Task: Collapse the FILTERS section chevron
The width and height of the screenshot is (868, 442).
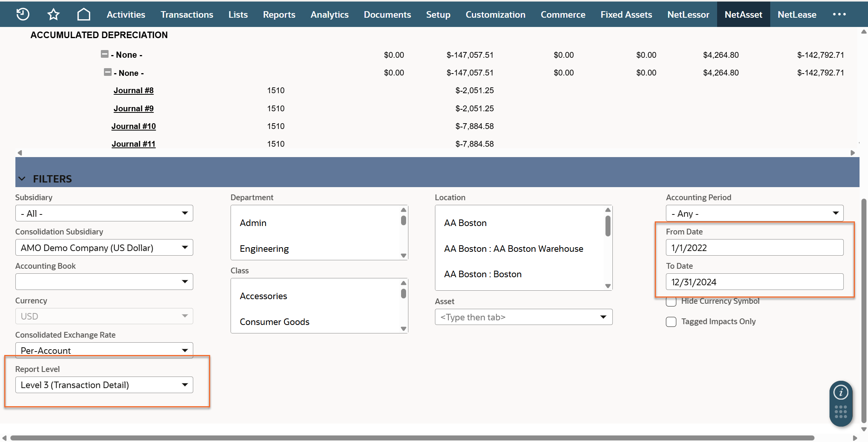Action: pyautogui.click(x=22, y=179)
